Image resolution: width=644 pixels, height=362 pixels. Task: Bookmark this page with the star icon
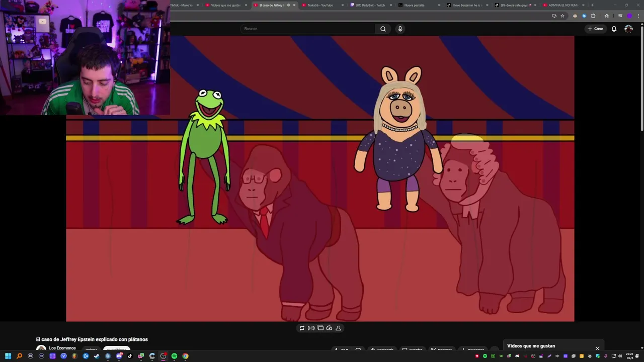click(562, 16)
